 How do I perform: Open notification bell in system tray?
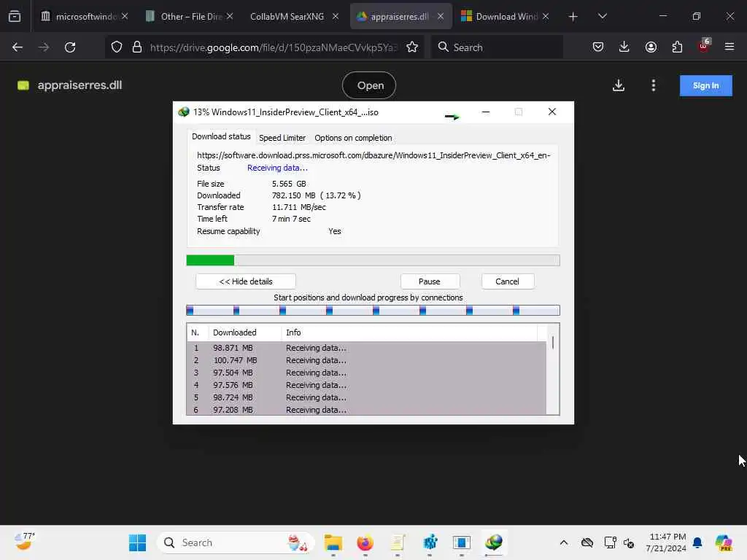coord(697,542)
